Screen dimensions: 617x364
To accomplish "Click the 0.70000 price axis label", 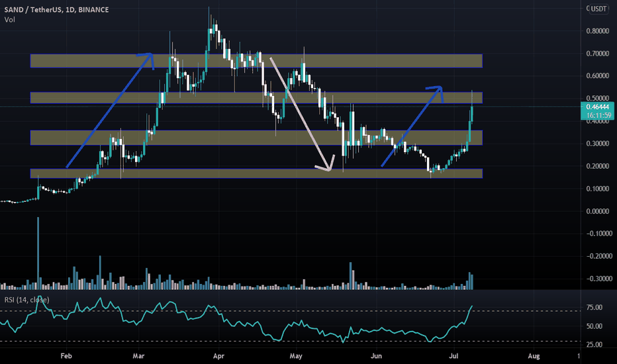I will click(x=597, y=54).
